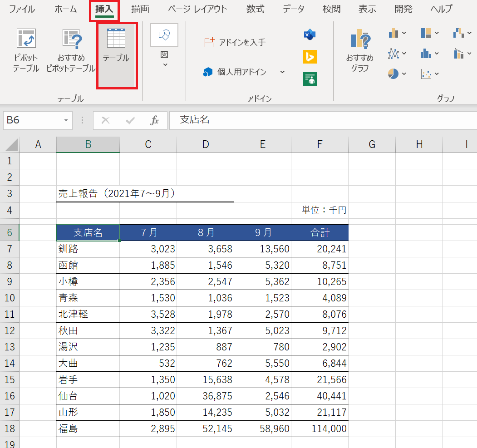Image resolution: width=477 pixels, height=448 pixels.
Task: Insert a statistic (histogram) chart
Action: 426,54
